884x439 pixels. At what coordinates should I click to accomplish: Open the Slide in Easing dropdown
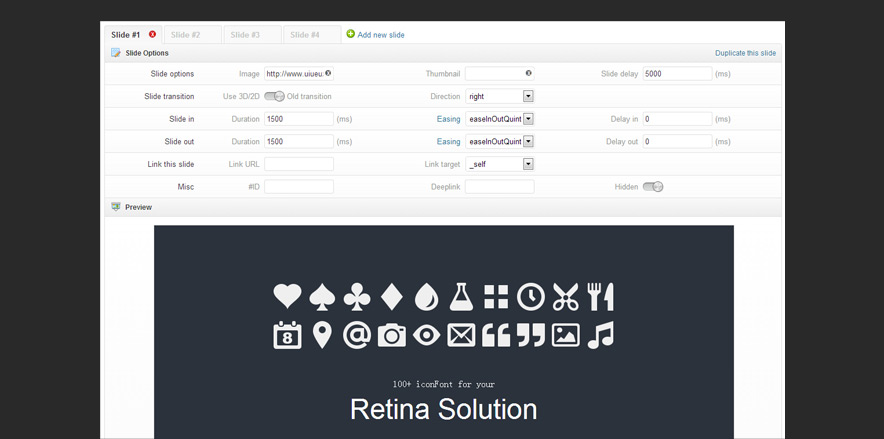pos(528,119)
